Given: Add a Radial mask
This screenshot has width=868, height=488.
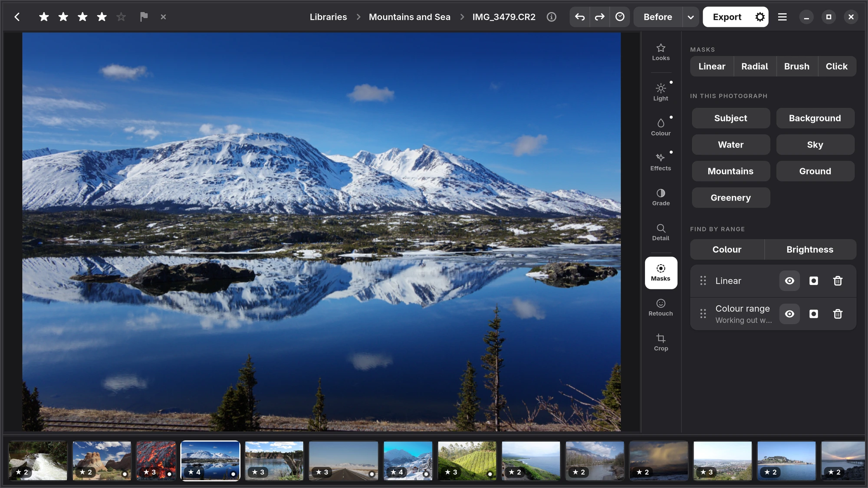Looking at the screenshot, I should click(754, 66).
